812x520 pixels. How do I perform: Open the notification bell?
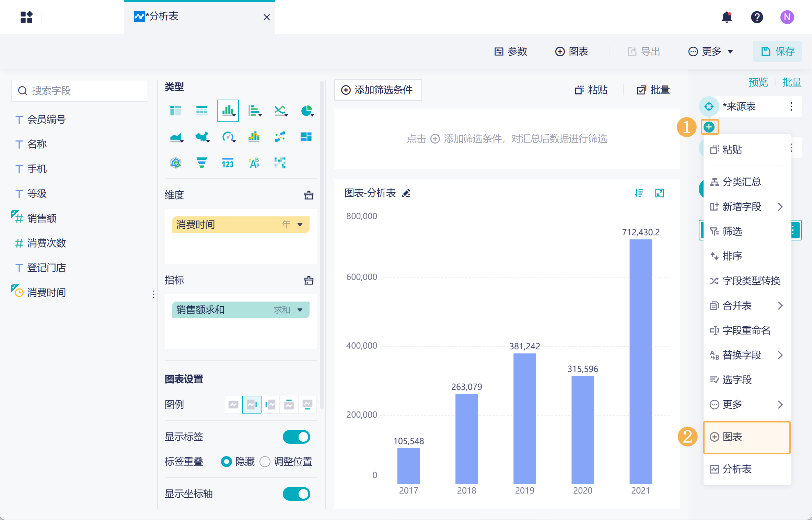click(x=727, y=17)
